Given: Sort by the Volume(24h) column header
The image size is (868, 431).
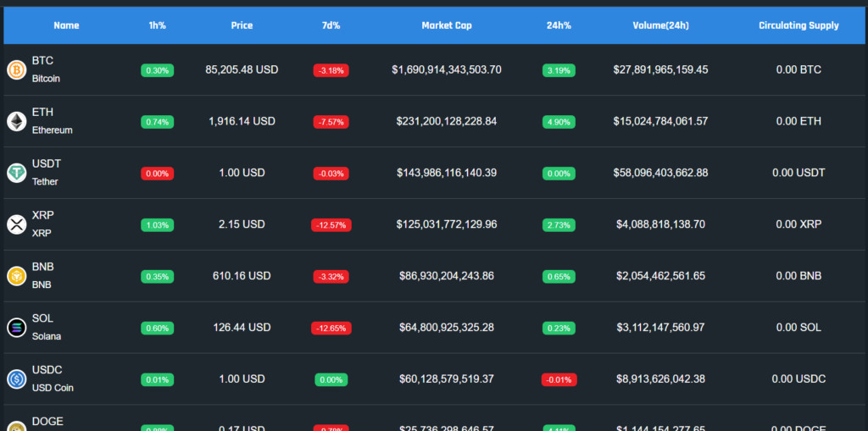Looking at the screenshot, I should coord(661,25).
